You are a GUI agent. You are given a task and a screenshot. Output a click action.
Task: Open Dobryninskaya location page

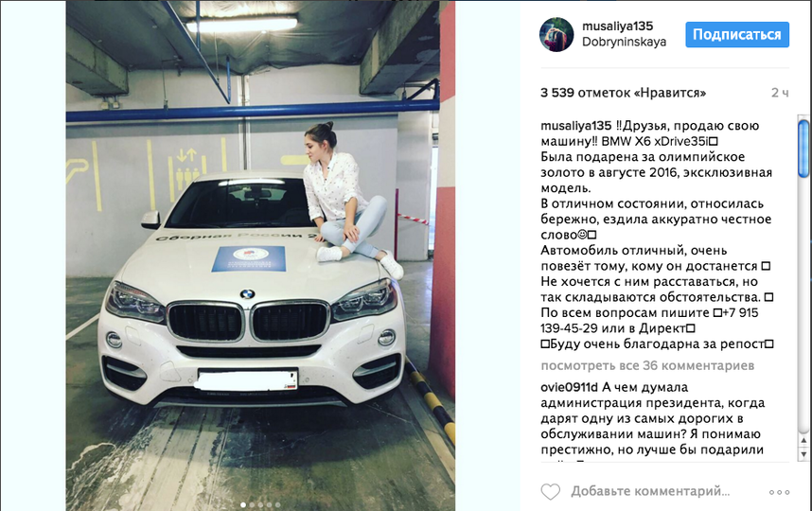[x=624, y=42]
